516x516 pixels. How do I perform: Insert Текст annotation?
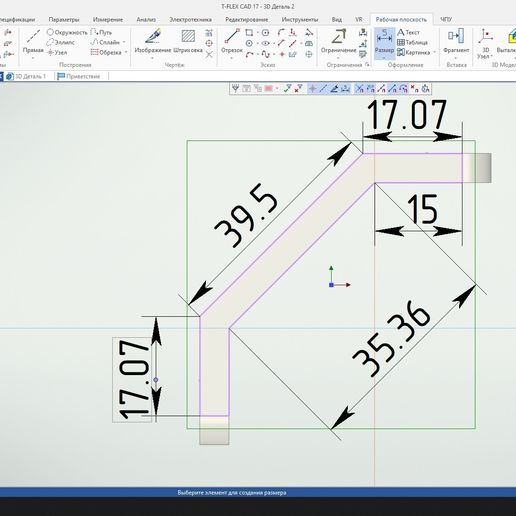(x=408, y=32)
